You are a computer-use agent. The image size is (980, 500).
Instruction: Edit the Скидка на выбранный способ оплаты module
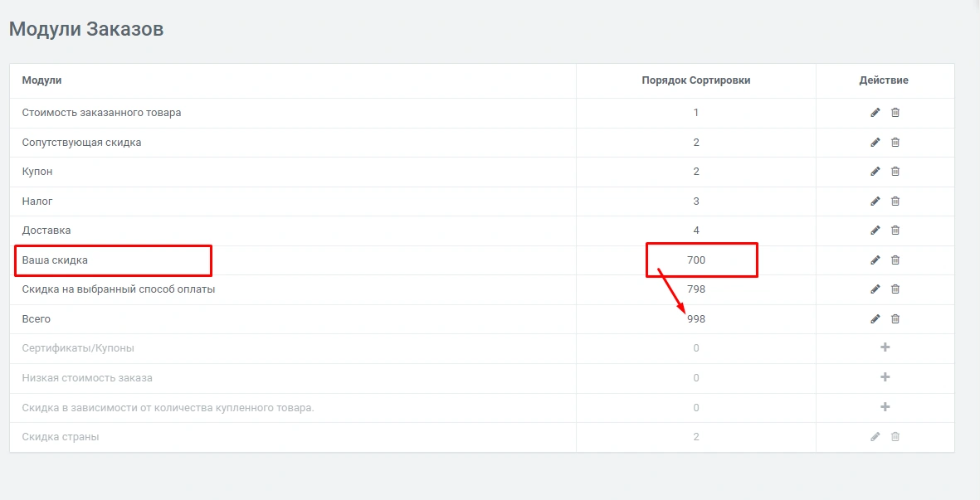click(x=875, y=289)
